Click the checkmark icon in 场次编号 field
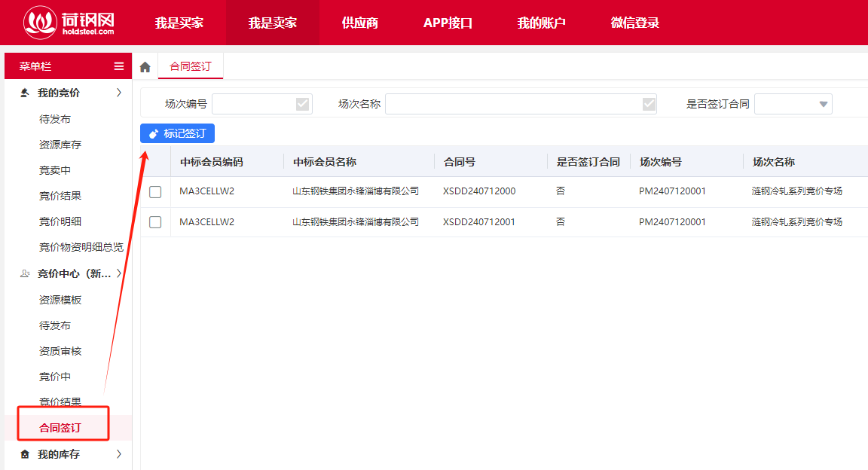 pyautogui.click(x=302, y=104)
